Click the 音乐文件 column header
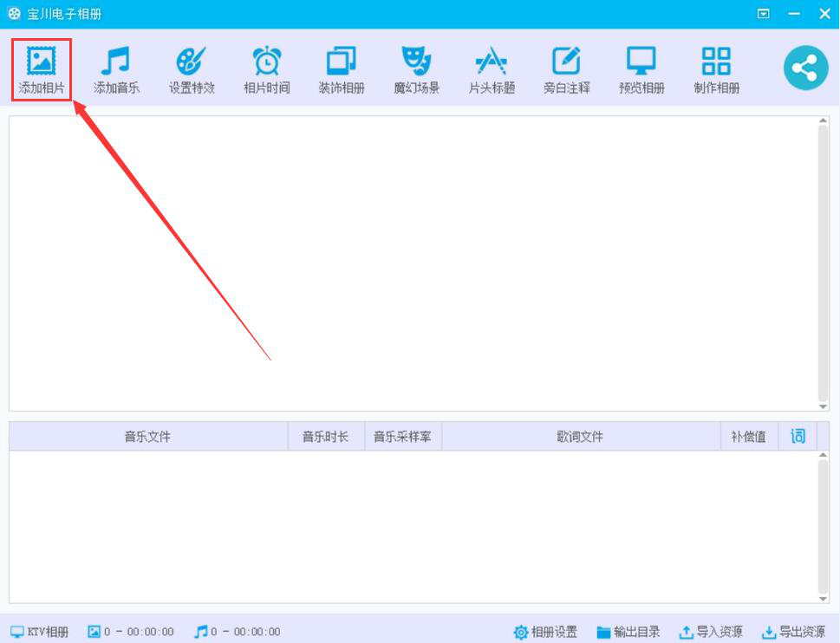The width and height of the screenshot is (840, 643). (x=148, y=437)
